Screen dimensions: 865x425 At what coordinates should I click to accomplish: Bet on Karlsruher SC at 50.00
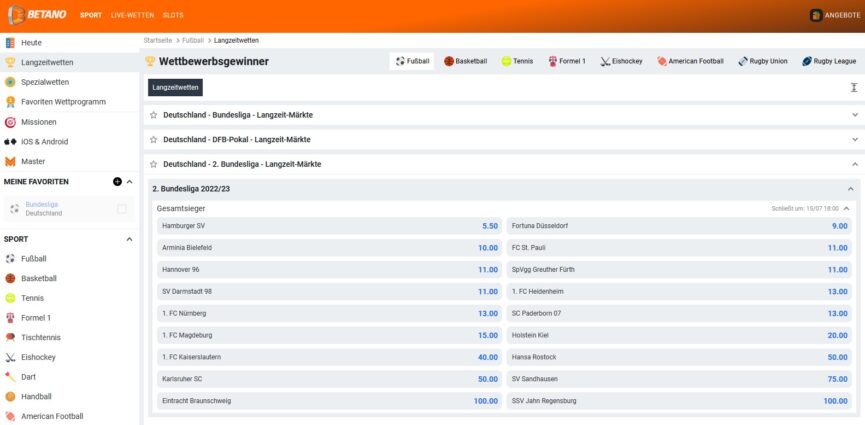(x=329, y=379)
